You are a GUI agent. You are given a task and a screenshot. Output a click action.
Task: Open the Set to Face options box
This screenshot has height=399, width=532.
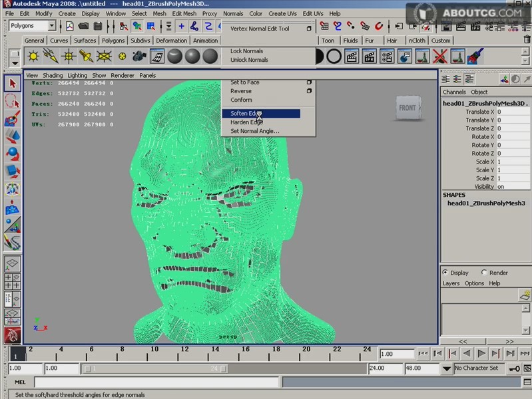pyautogui.click(x=309, y=82)
